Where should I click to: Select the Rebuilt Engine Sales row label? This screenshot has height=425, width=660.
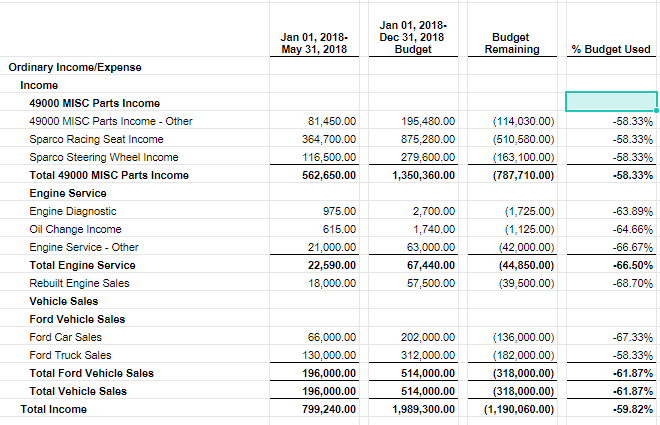point(79,283)
